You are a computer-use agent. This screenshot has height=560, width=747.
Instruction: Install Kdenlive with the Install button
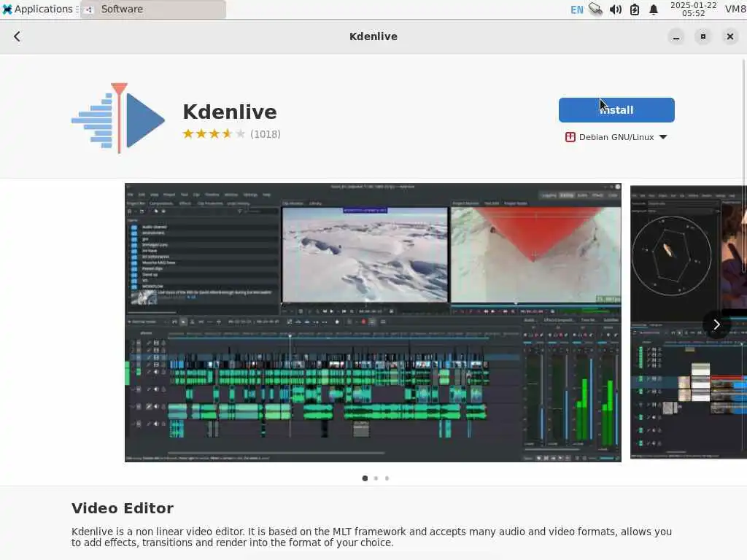[616, 110]
